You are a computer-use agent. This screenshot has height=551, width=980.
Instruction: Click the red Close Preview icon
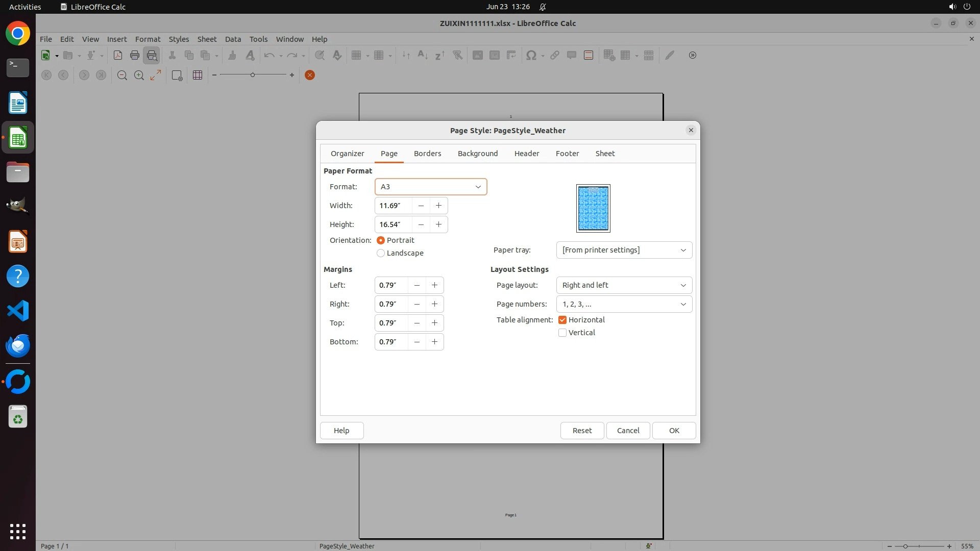pos(309,75)
